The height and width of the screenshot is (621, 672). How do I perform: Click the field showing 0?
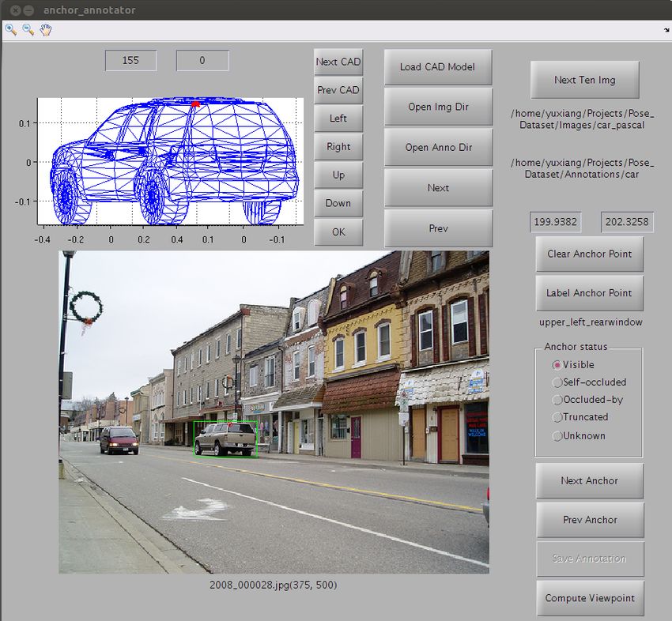(202, 60)
